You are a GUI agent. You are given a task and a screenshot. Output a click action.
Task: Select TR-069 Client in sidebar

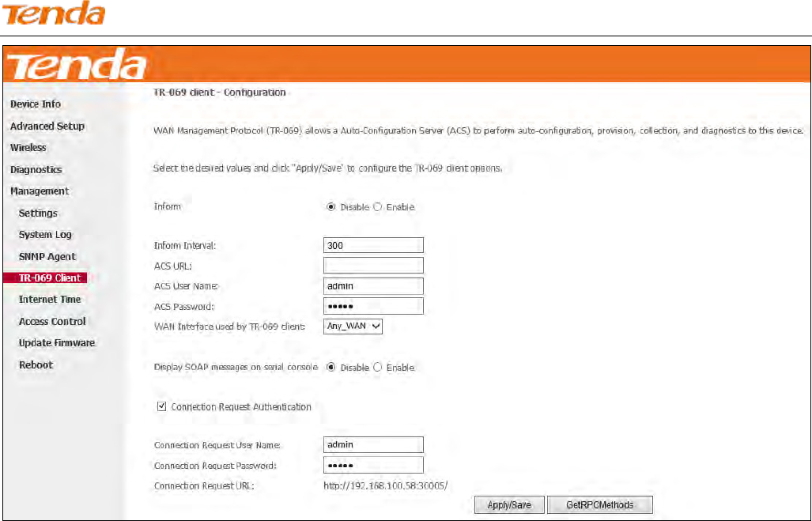[x=45, y=277]
